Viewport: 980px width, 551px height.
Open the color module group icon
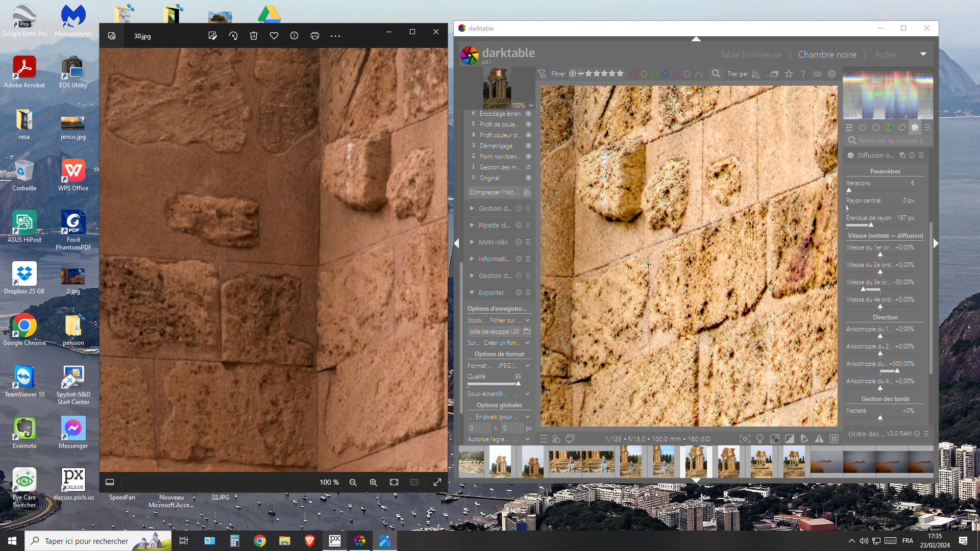click(x=889, y=128)
